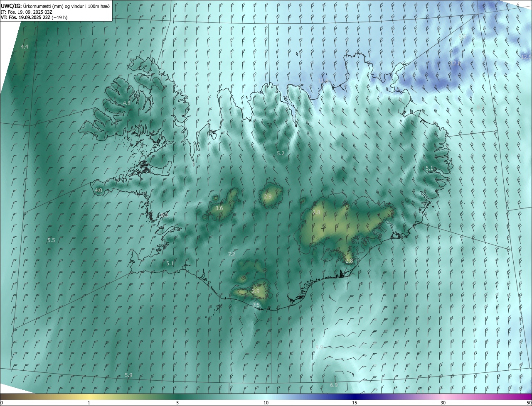
Task: Click the 3.6 value on Langjökull glacier
Action: coord(219,208)
